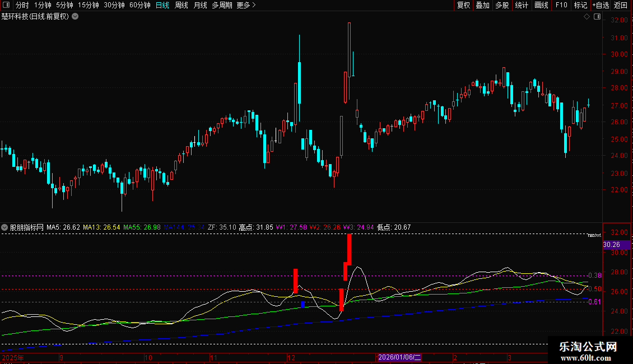Click the month 12 marker on time axis
Screen dimensions: 633x364
click(x=291, y=357)
